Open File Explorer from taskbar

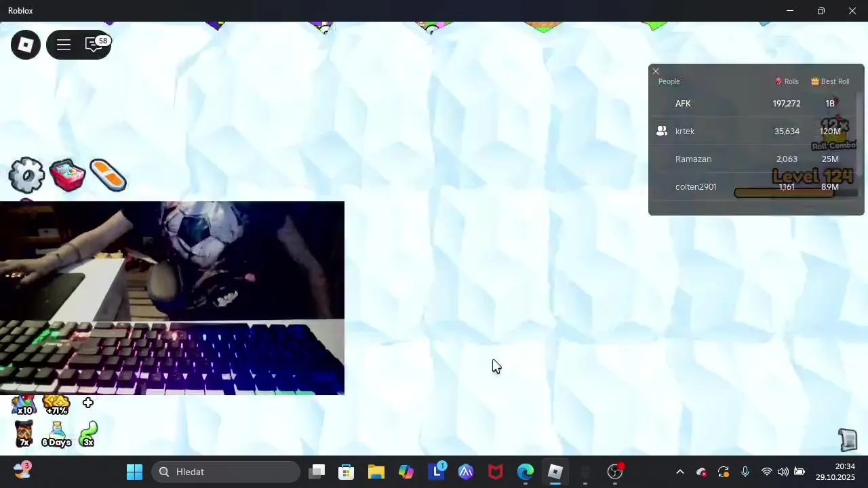(376, 472)
